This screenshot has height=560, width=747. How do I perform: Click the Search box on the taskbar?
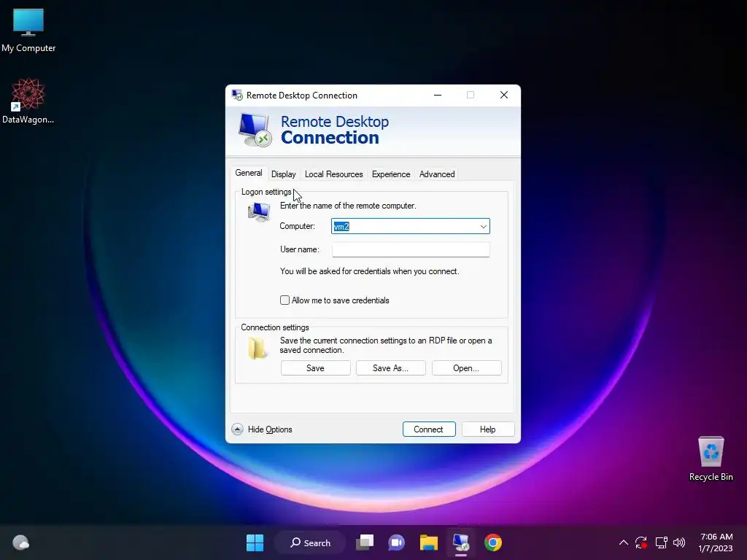pyautogui.click(x=310, y=542)
